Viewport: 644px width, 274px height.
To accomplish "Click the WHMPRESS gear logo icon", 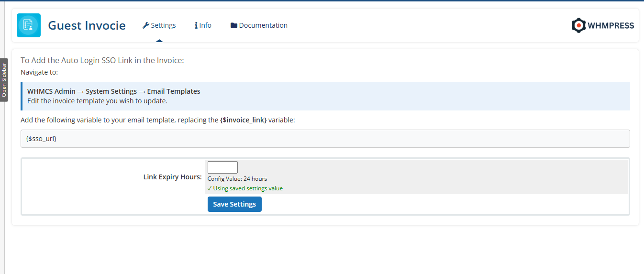I will point(579,25).
